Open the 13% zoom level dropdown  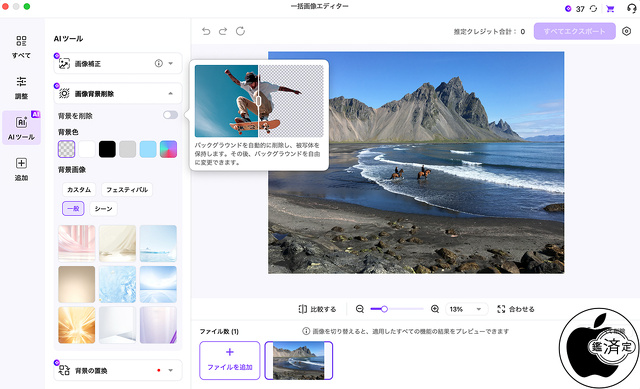pyautogui.click(x=466, y=309)
